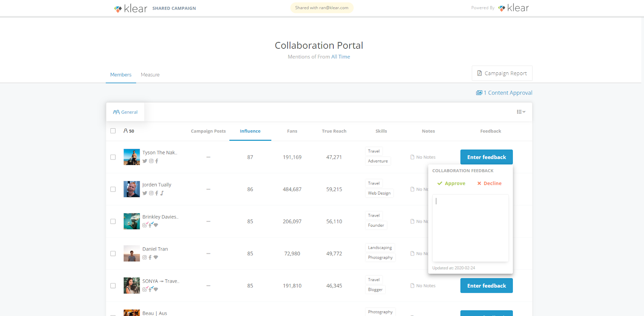The width and height of the screenshot is (644, 316).
Task: Click the klear logo at top left
Action: (131, 8)
